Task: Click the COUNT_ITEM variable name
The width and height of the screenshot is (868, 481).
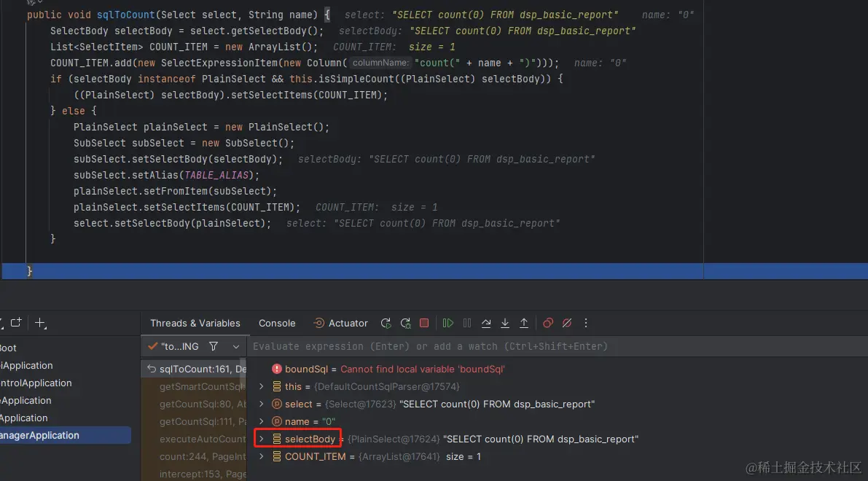Action: [x=315, y=457]
